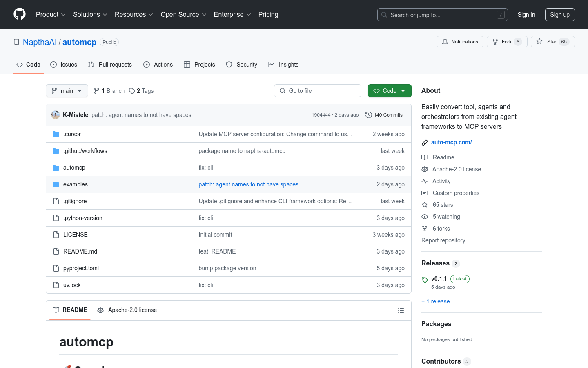Viewport: 588px width, 368px height.
Task: Switch to the Issues tab
Action: click(64, 65)
